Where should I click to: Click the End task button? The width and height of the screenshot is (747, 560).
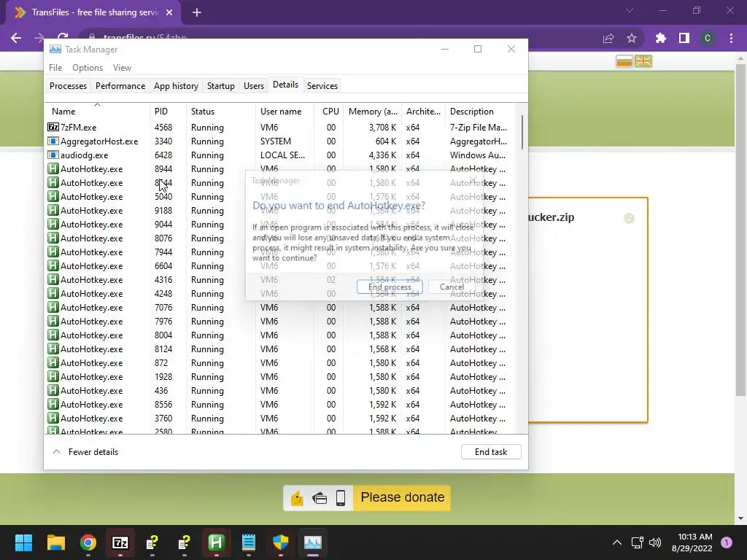[x=491, y=452]
